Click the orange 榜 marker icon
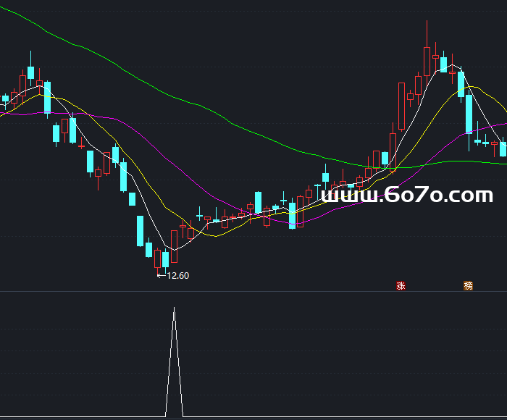 [468, 285]
